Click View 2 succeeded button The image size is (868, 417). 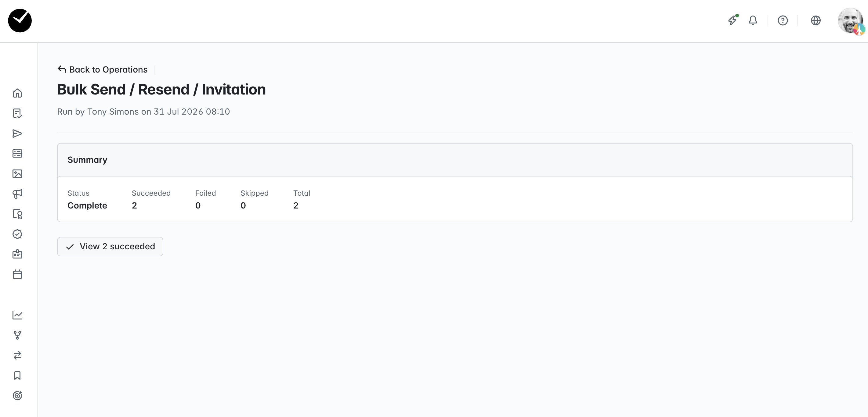click(x=110, y=247)
